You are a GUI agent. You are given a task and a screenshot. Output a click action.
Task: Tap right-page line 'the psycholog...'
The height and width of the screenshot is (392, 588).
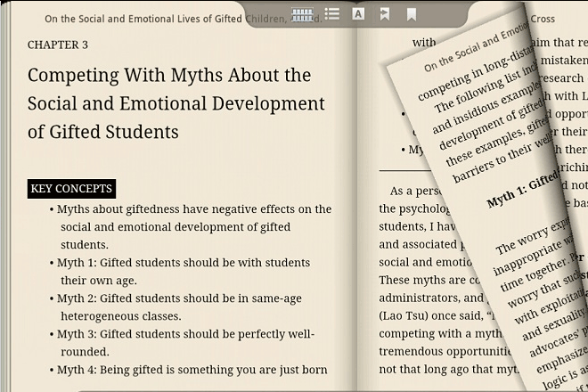(x=414, y=209)
